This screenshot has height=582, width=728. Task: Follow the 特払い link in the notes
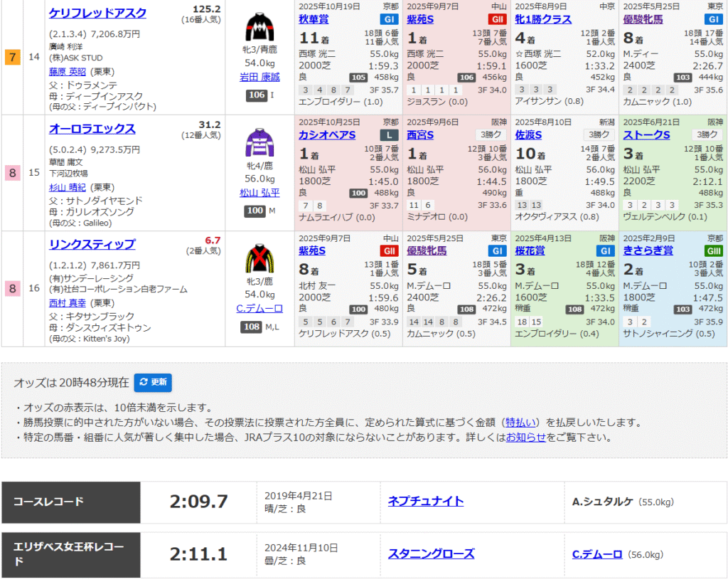tap(522, 423)
